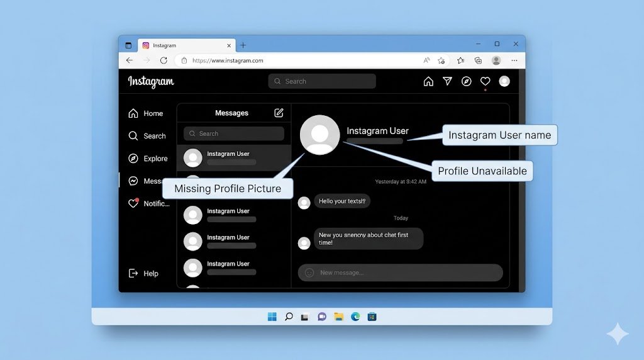This screenshot has height=360, width=644.
Task: Click the Instagram logo wordmark
Action: 151,82
